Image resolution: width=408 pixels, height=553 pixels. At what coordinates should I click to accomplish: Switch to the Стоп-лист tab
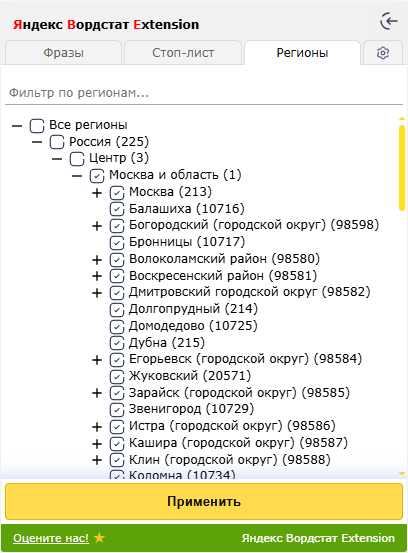click(183, 53)
